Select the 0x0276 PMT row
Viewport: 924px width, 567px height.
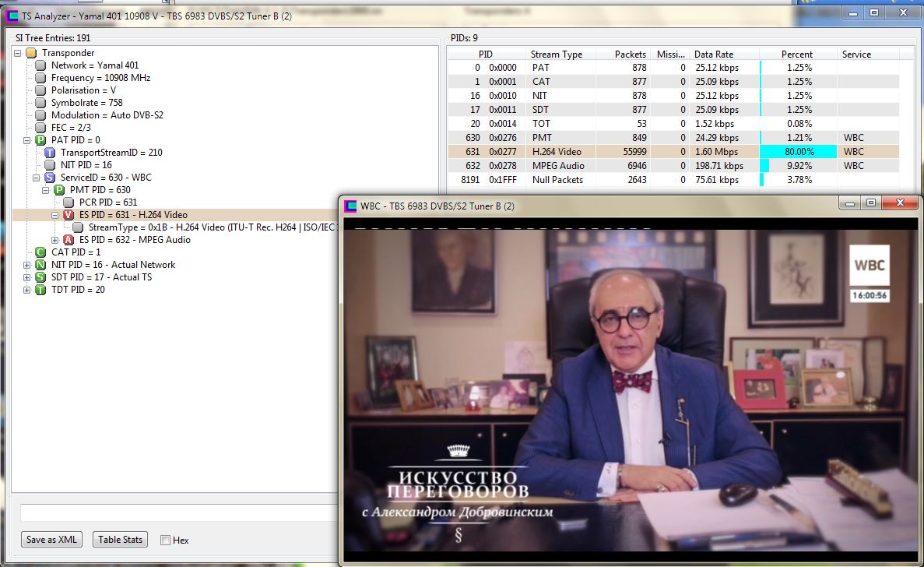[673, 138]
